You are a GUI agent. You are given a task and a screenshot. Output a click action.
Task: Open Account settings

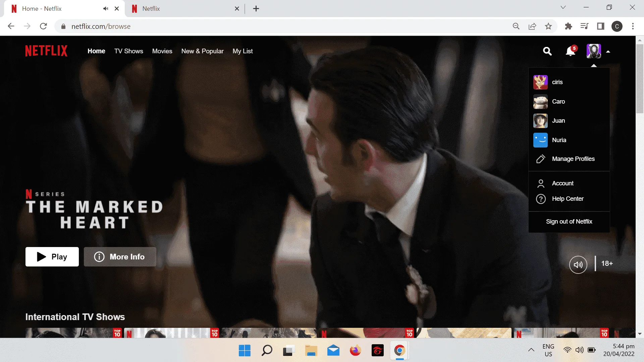562,183
